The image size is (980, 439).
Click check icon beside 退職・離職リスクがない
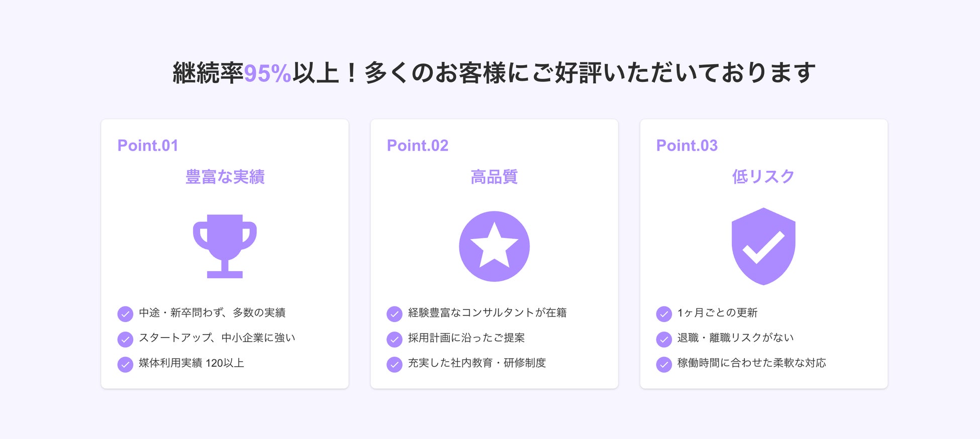point(664,339)
